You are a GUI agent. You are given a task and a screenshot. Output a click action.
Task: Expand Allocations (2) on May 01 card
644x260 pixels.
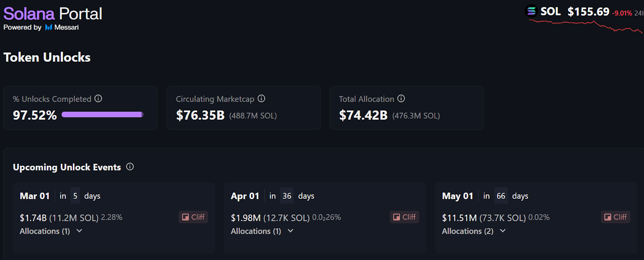[x=474, y=231]
